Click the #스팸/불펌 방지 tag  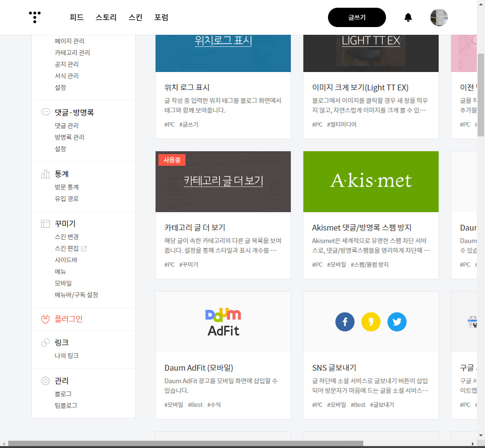tap(370, 264)
